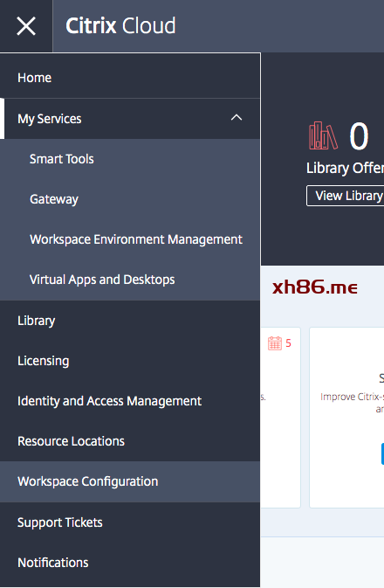
Task: Open Gateway service
Action: (130, 199)
